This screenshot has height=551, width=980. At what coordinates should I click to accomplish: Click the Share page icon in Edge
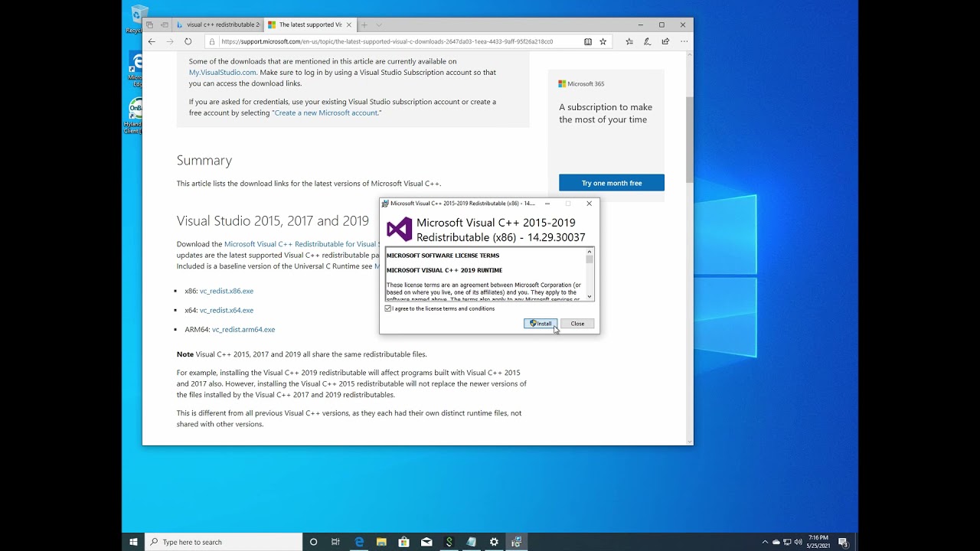point(665,41)
